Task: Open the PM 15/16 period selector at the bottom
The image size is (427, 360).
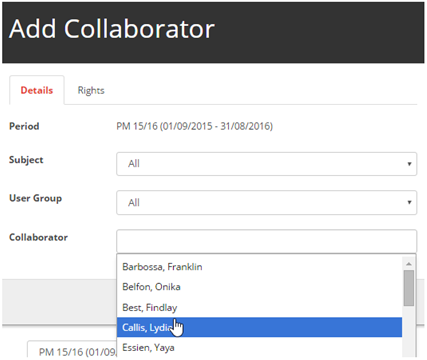Action: [72, 350]
